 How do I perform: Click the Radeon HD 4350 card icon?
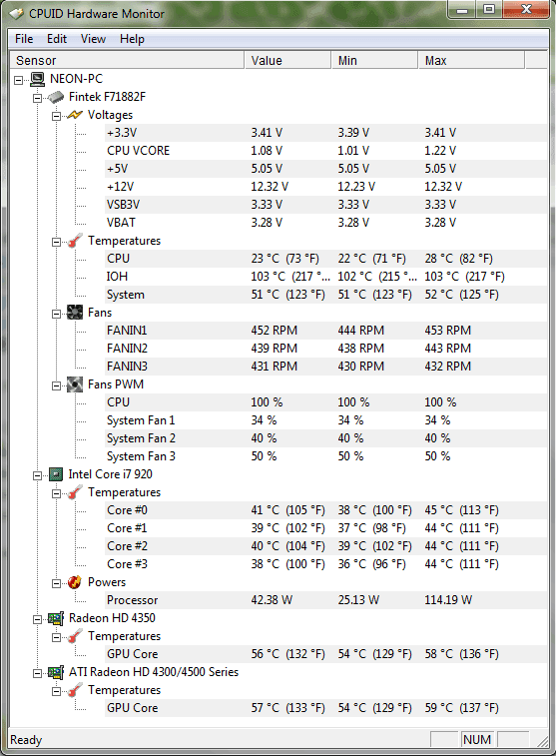tap(56, 618)
